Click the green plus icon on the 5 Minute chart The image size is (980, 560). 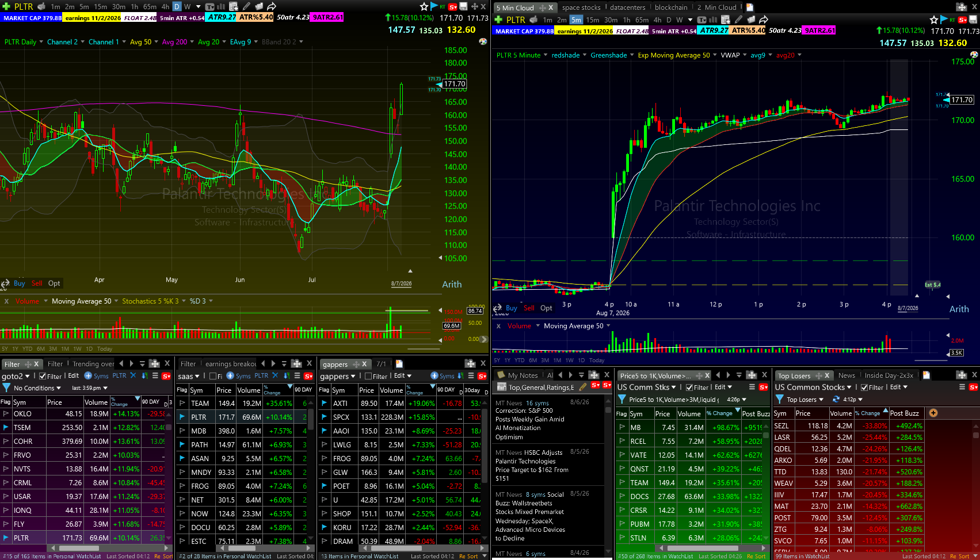pos(499,20)
